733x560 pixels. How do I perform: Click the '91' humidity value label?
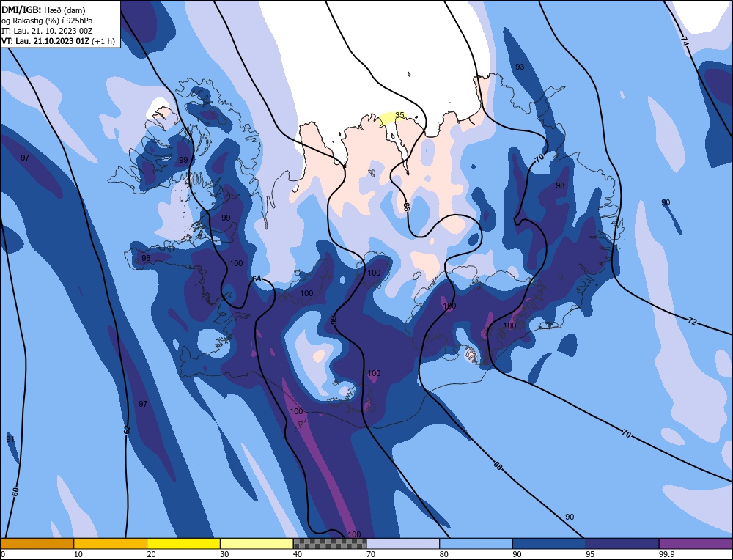point(10,439)
